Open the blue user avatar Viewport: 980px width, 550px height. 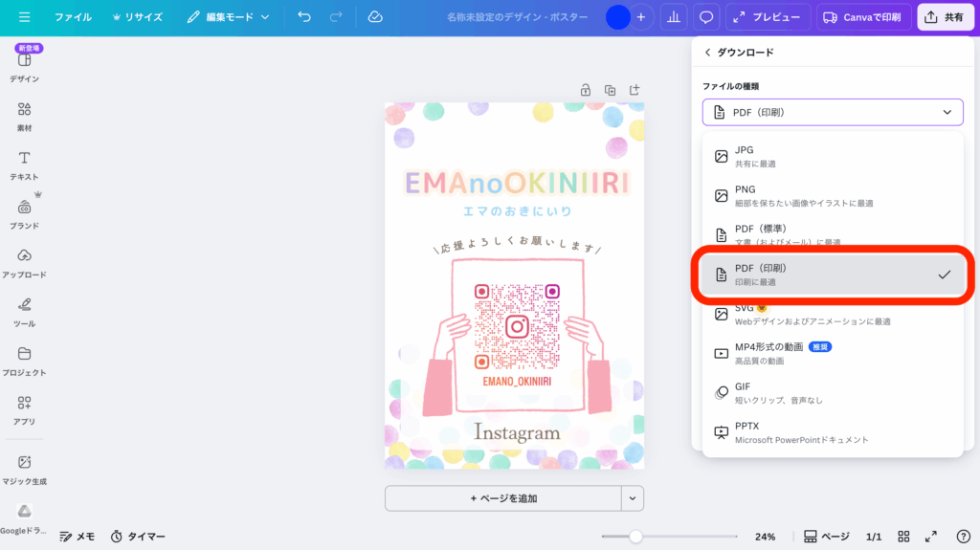click(x=617, y=17)
